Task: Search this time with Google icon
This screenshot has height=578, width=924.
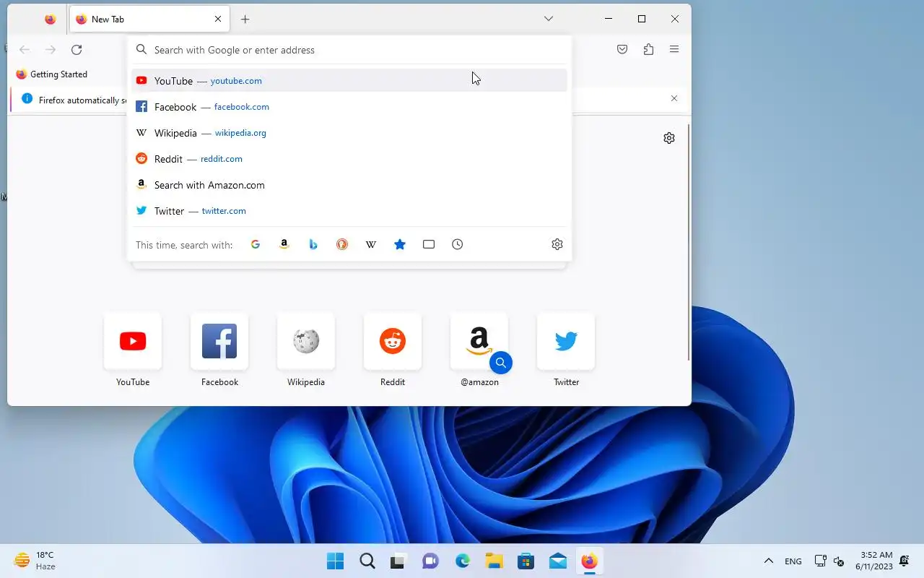Action: [x=256, y=244]
